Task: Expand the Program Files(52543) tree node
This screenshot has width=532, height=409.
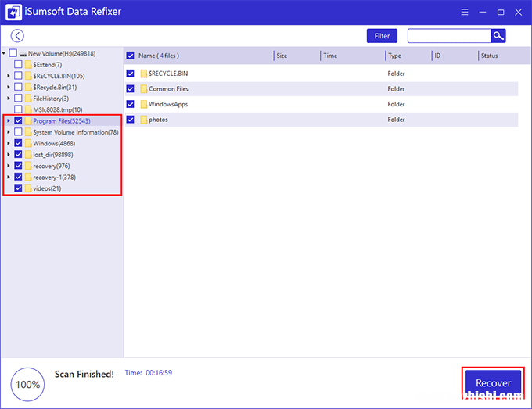Action: tap(9, 120)
